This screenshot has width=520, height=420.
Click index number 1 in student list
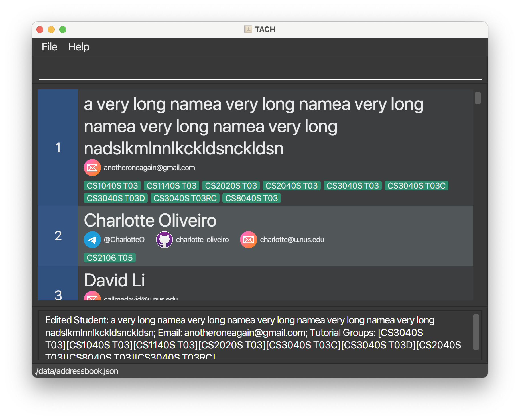58,148
